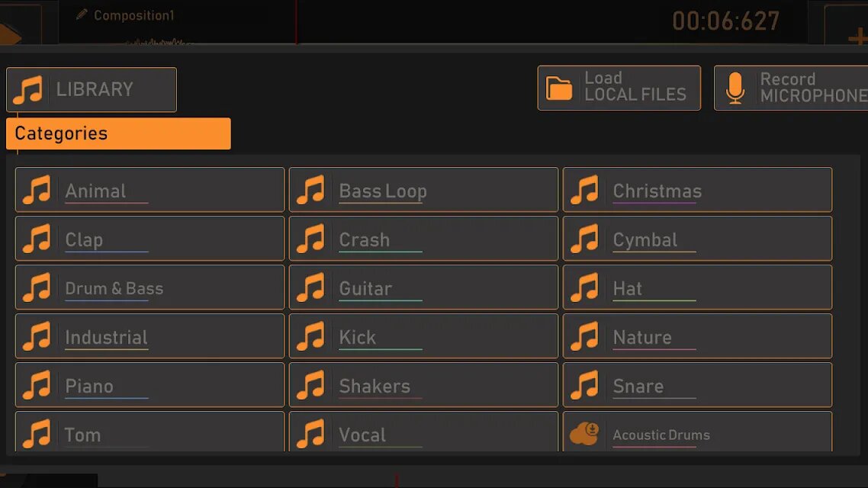The height and width of the screenshot is (488, 868).
Task: Click the Hat label text
Action: click(x=627, y=288)
